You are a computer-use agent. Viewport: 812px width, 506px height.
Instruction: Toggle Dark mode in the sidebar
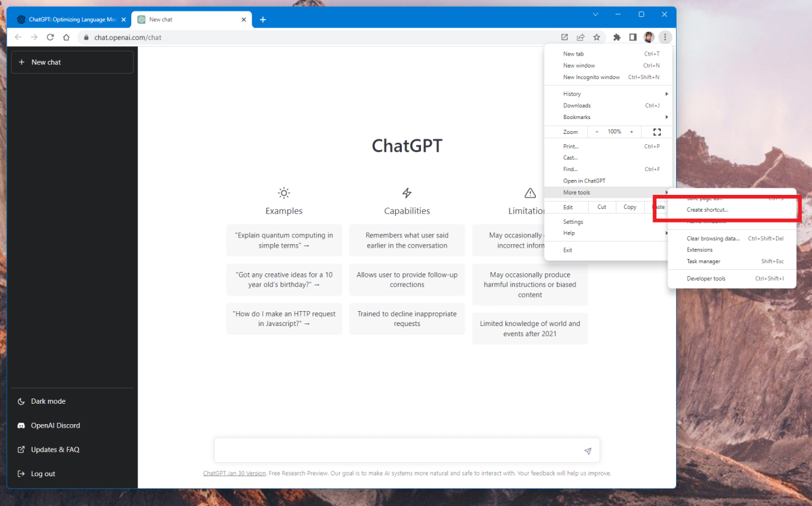pos(73,401)
